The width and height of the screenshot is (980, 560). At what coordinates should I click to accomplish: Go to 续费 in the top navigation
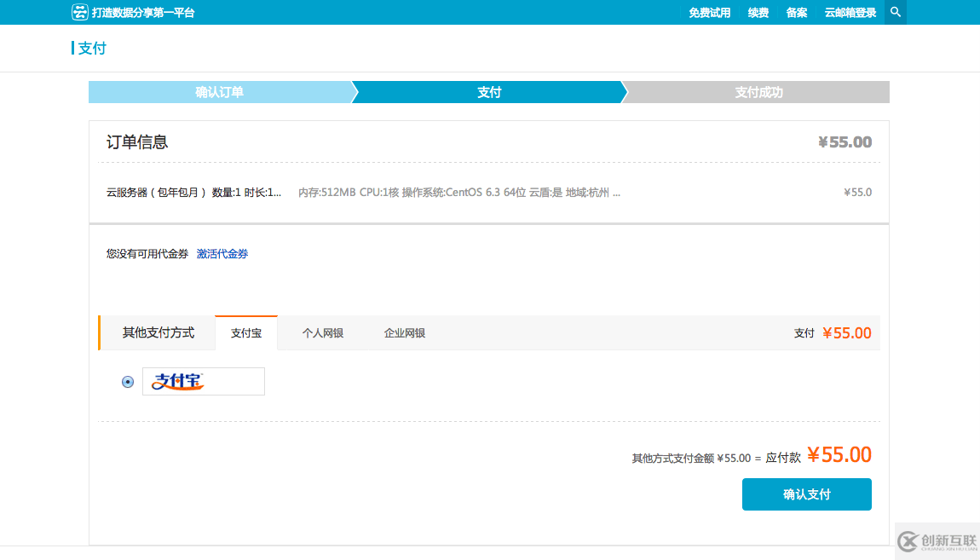coord(758,13)
